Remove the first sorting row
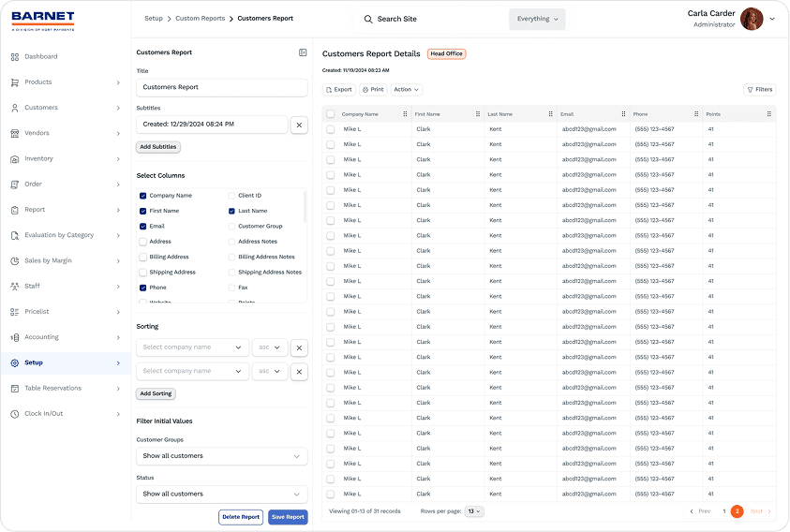Viewport: 790px width, 532px height. 299,347
